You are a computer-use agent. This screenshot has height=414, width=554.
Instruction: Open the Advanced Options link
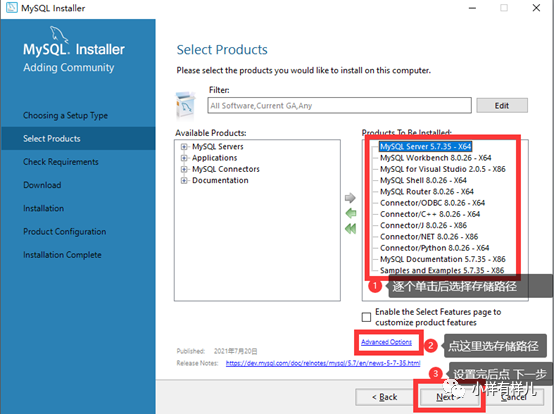click(x=386, y=342)
